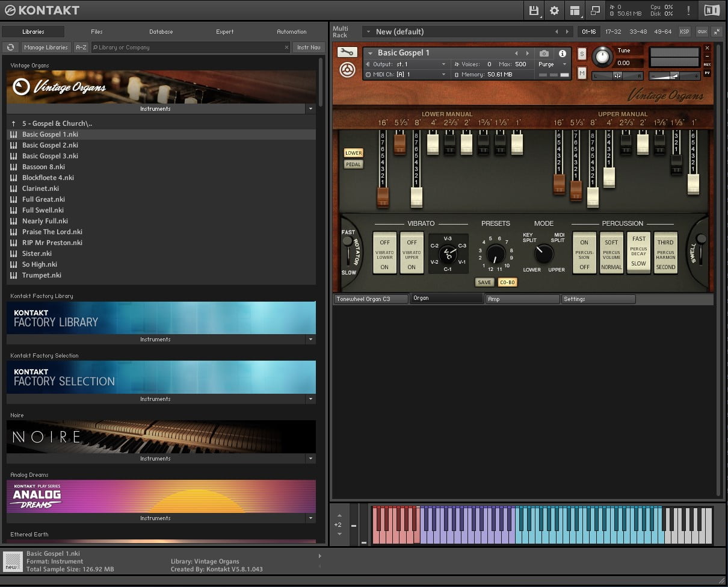Open the save/load files disk icon
Screen dimensions: 728x587
tap(533, 10)
